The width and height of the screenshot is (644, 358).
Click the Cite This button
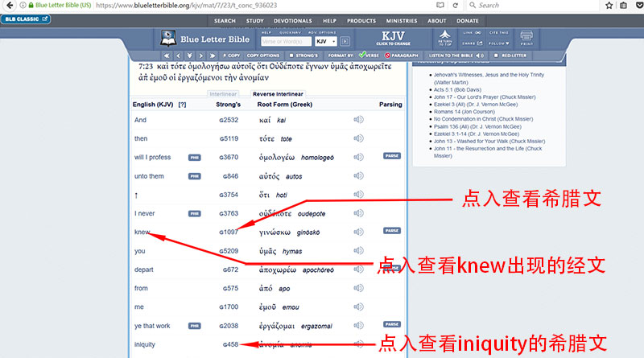pos(499,33)
